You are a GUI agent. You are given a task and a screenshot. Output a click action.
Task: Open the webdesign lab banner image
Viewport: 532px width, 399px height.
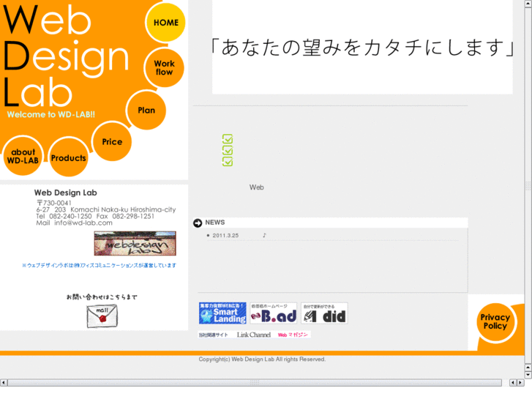(x=135, y=243)
